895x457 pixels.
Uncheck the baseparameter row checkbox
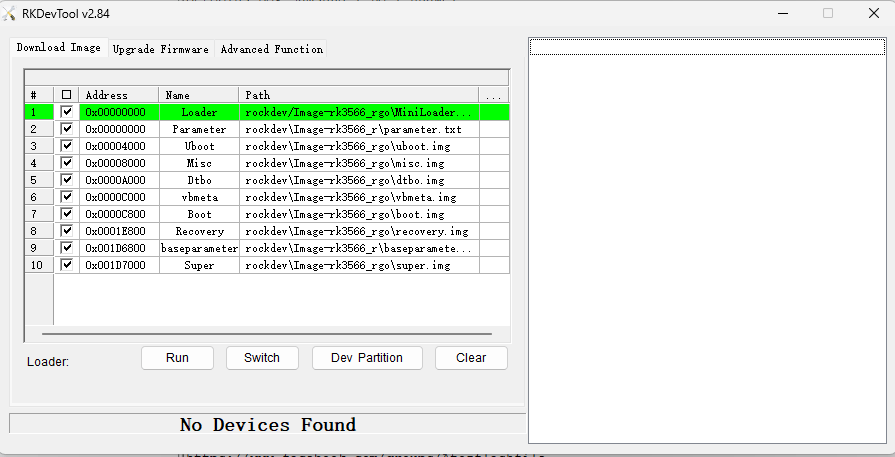(x=67, y=248)
